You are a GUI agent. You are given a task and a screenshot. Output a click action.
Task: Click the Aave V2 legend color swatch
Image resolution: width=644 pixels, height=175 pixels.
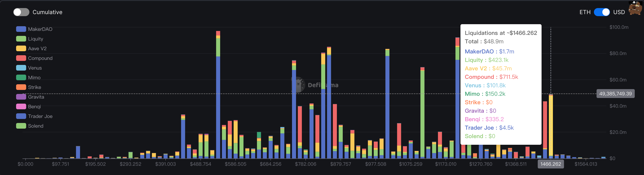click(x=21, y=48)
